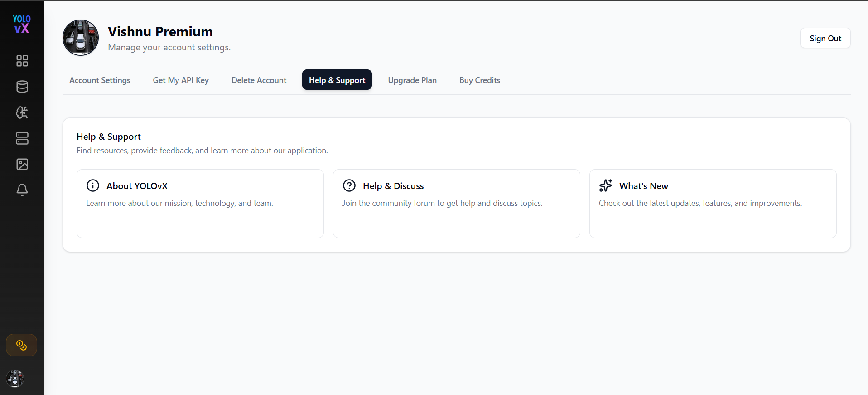Open the datasets database icon in sidebar
This screenshot has height=395, width=868.
(x=22, y=87)
